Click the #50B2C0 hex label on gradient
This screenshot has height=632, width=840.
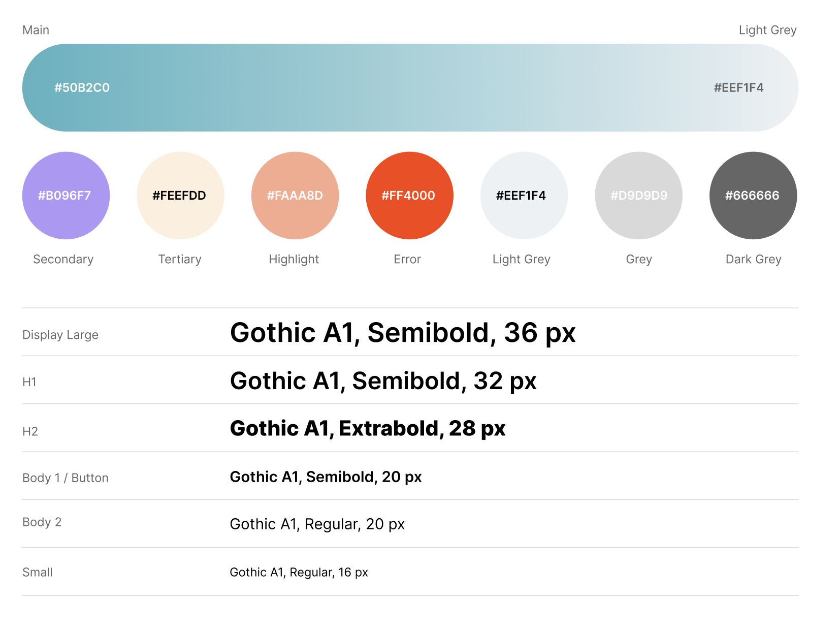click(82, 88)
